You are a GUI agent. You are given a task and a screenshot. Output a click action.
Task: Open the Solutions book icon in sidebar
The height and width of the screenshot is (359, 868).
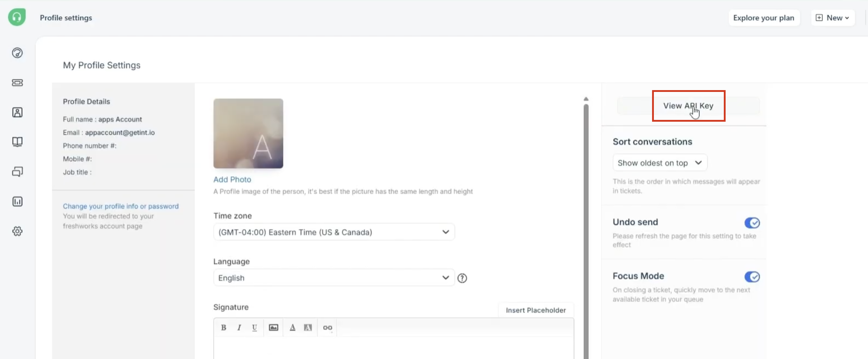(17, 142)
